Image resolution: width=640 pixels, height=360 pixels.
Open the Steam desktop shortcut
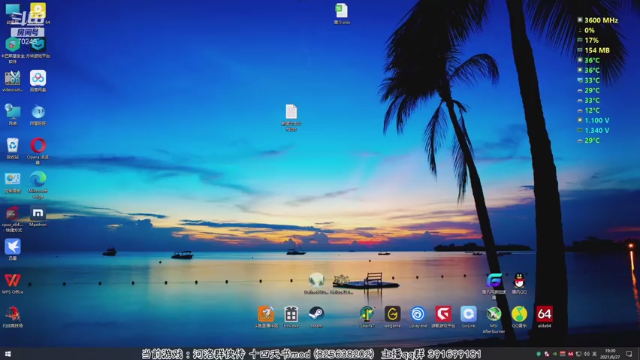tap(316, 317)
